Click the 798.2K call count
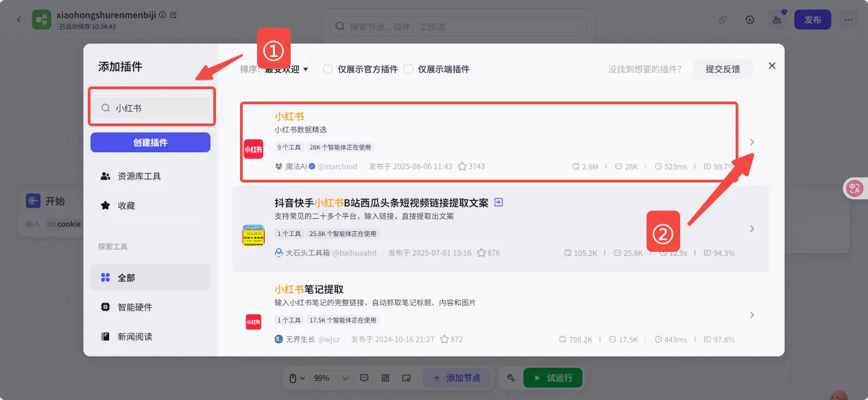Screen dimensions: 868x400 tap(581, 340)
